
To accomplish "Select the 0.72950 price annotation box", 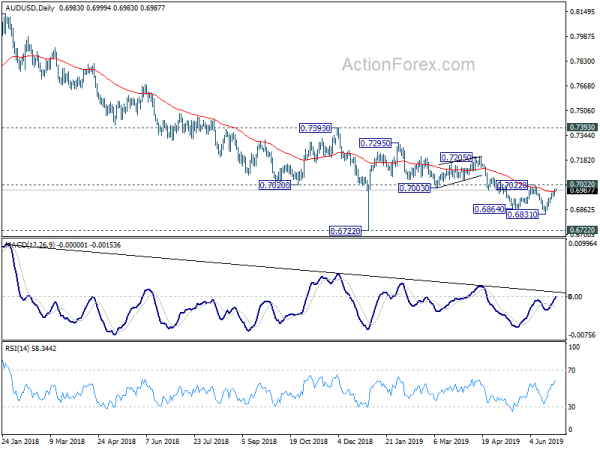I will pos(375,143).
